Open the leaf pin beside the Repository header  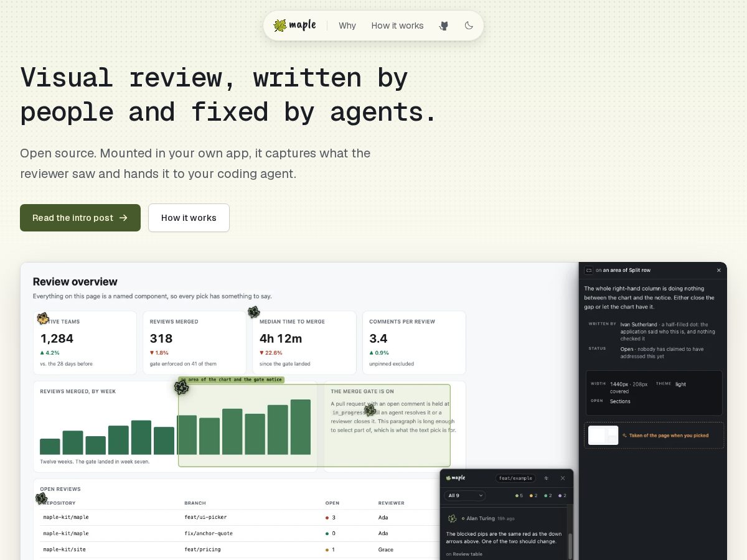click(x=41, y=498)
